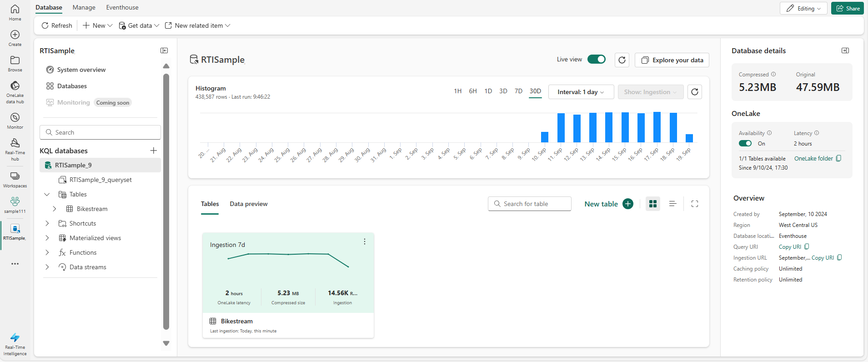This screenshot has height=362, width=868.
Task: Copy the OneLake folder path
Action: coord(839,158)
